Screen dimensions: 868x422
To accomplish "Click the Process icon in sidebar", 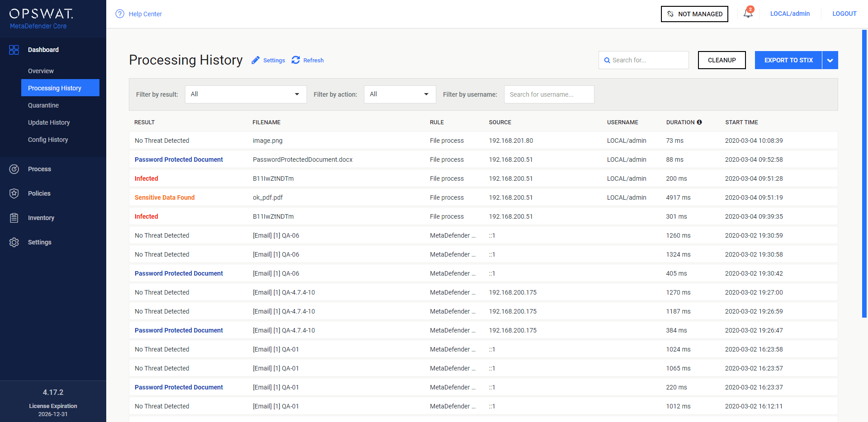I will point(14,169).
